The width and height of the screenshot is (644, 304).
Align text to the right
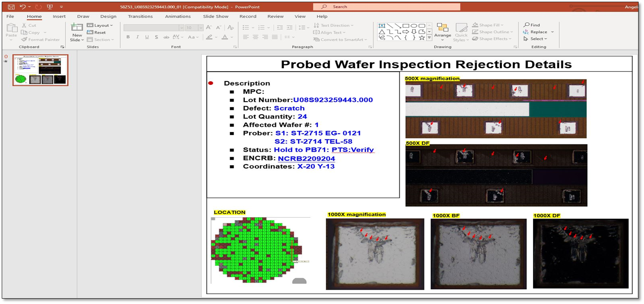tap(265, 37)
